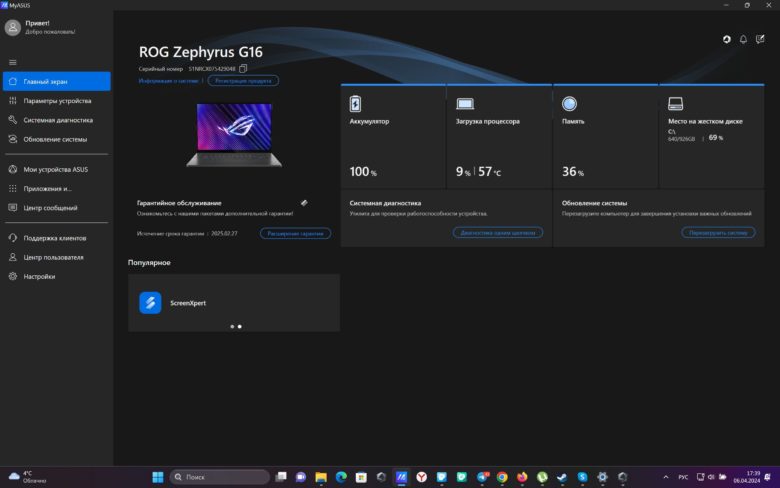Open Microsoft Edge from the taskbar
780x488 pixels.
[x=341, y=477]
